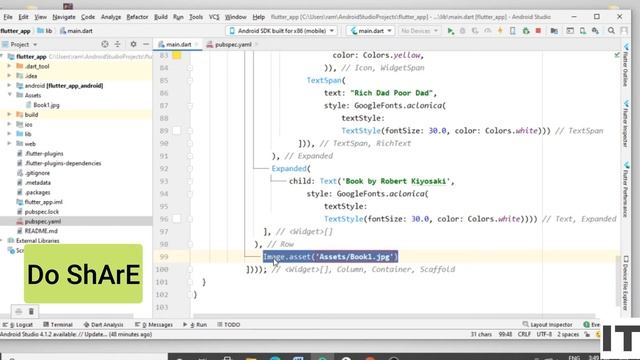Open the VCS menu
Image resolution: width=640 pixels, height=360 pixels.
(214, 17)
